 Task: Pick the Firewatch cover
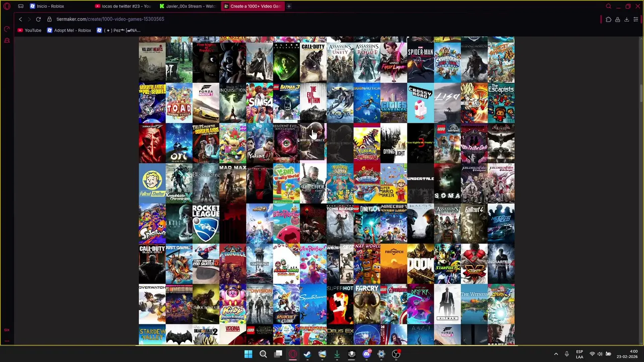tap(393, 264)
